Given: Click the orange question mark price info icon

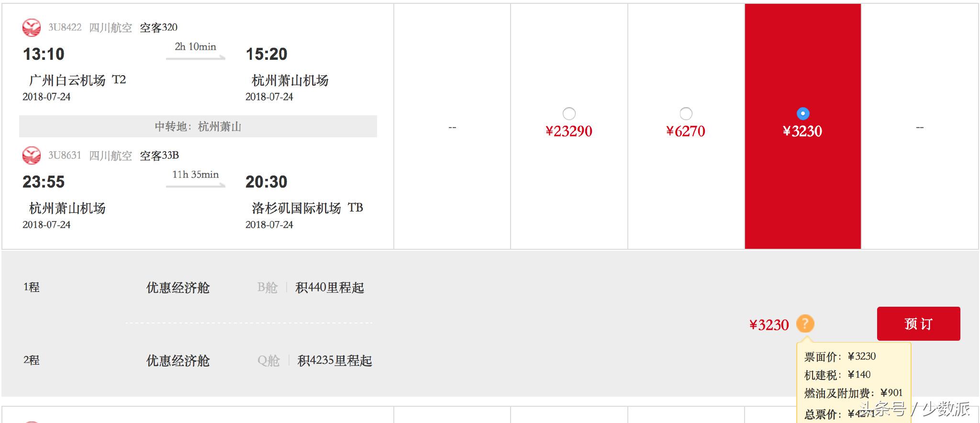Looking at the screenshot, I should [805, 324].
